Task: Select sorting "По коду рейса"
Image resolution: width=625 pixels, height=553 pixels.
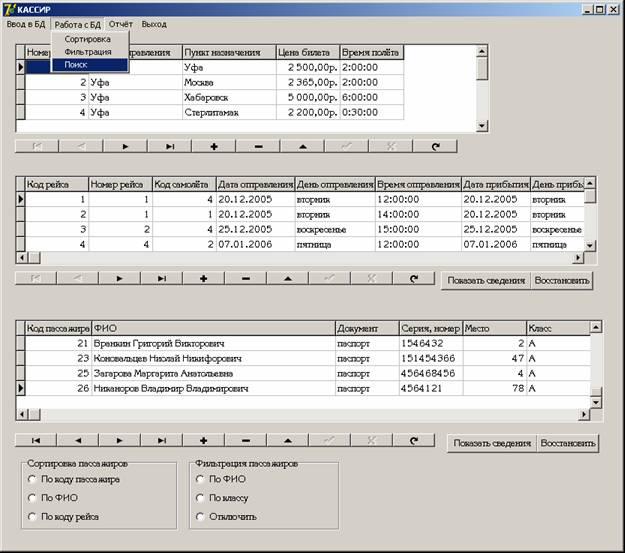Action: click(32, 517)
